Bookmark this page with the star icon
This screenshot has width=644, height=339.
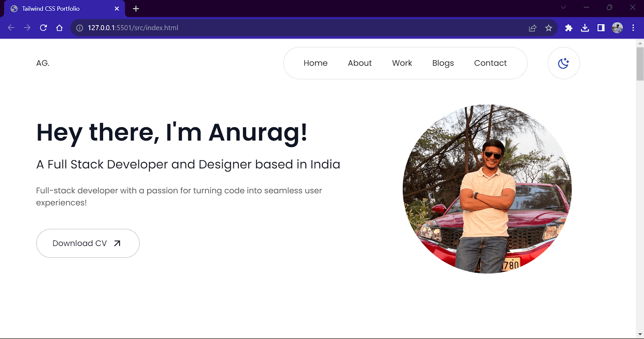549,28
